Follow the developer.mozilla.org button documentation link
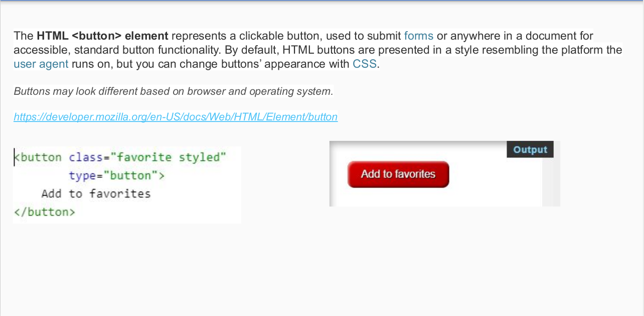 click(x=176, y=117)
